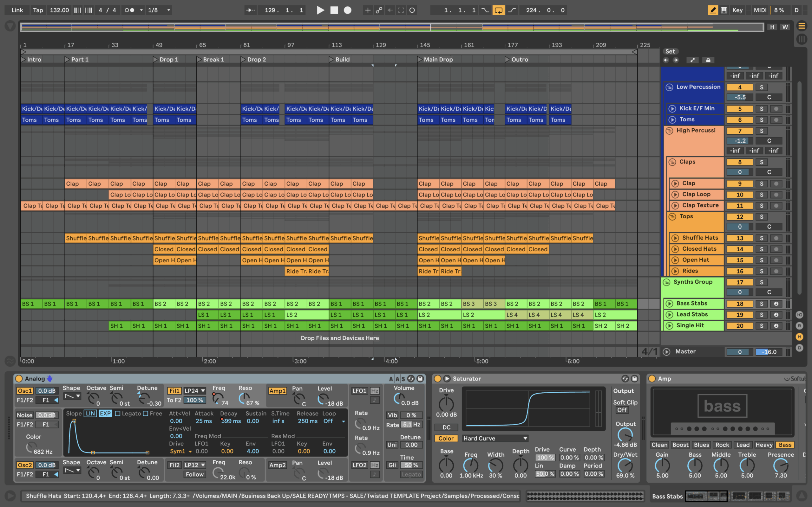The width and height of the screenshot is (812, 507).
Task: Click the Follow playback arrow icon
Action: pos(250,10)
